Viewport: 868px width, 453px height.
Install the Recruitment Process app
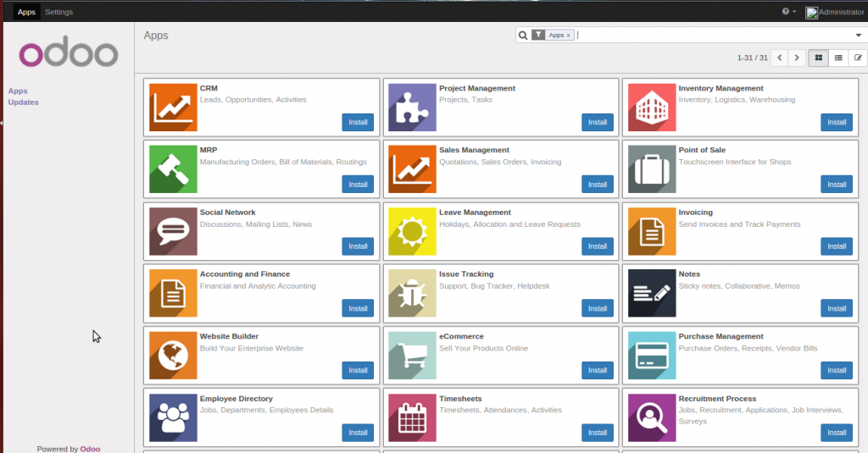click(x=837, y=433)
